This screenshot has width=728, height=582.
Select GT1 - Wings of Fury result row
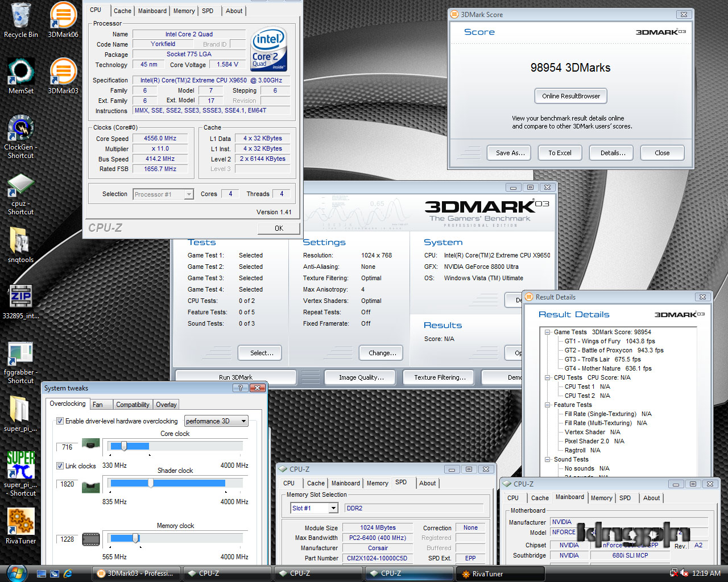tap(610, 341)
